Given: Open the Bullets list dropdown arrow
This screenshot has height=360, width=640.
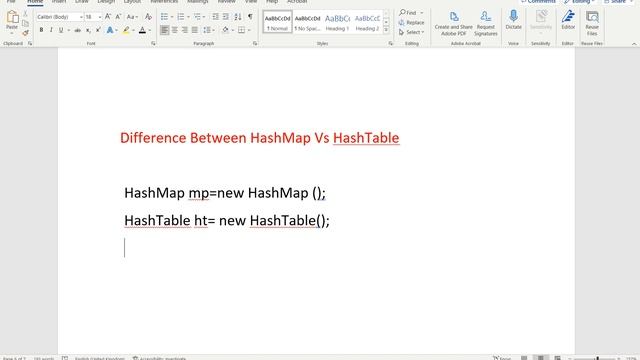Looking at the screenshot, I should [172, 17].
